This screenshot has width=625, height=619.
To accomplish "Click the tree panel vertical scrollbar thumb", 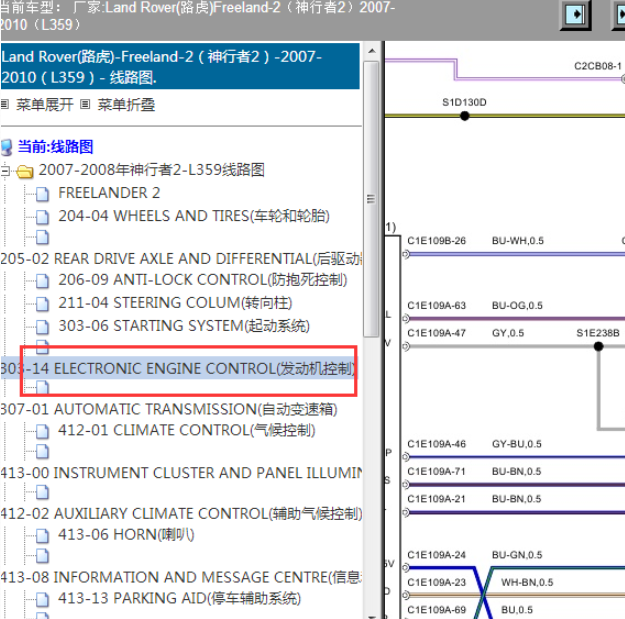I will click(x=371, y=199).
